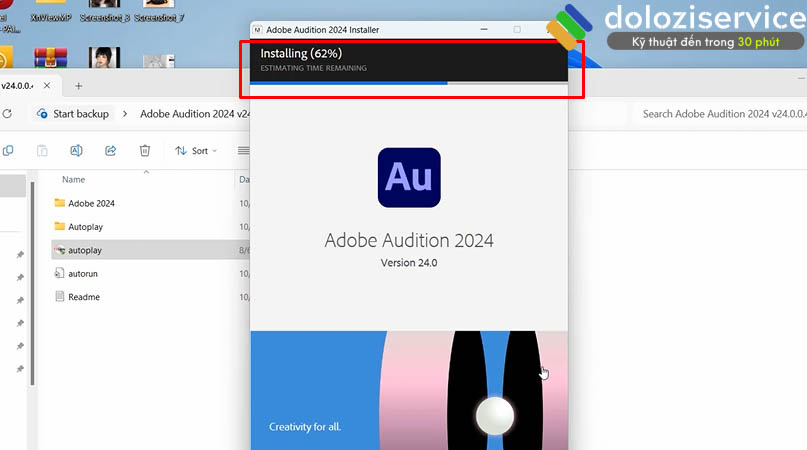The width and height of the screenshot is (807, 450).
Task: Close the v24.0.0 Explorer tab
Action: pos(47,85)
